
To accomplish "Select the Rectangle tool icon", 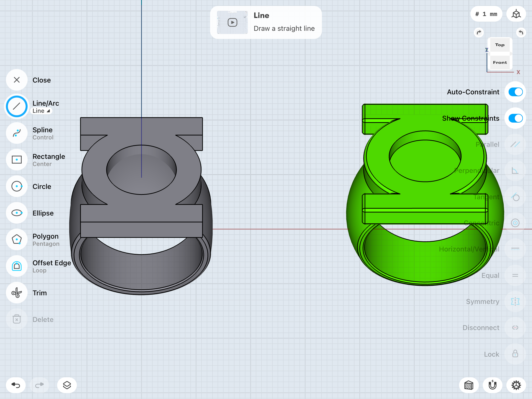I will point(17,160).
